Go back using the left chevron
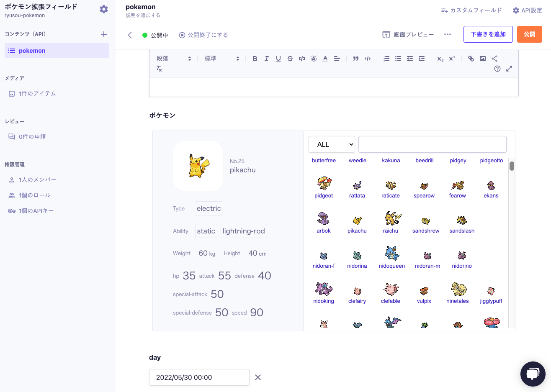This screenshot has height=392, width=551. (x=130, y=35)
